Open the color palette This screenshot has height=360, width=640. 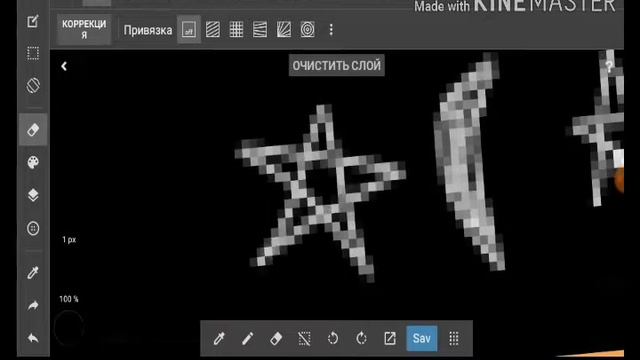[x=33, y=162]
